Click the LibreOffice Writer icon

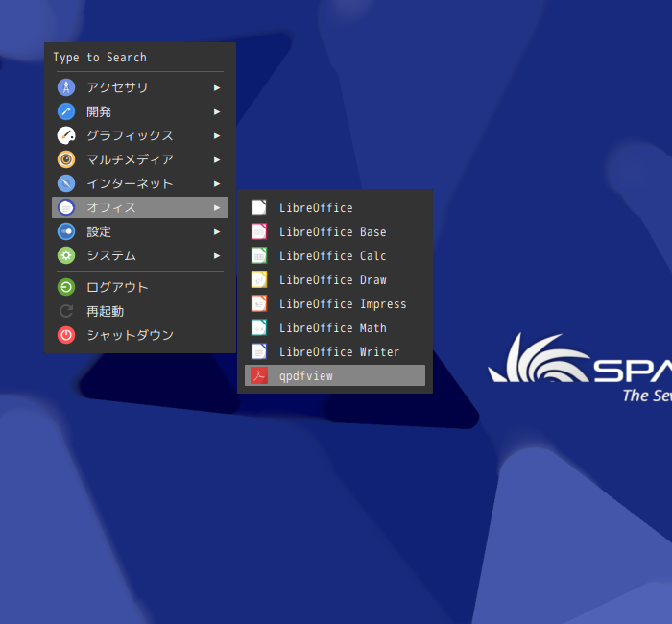pyautogui.click(x=259, y=351)
